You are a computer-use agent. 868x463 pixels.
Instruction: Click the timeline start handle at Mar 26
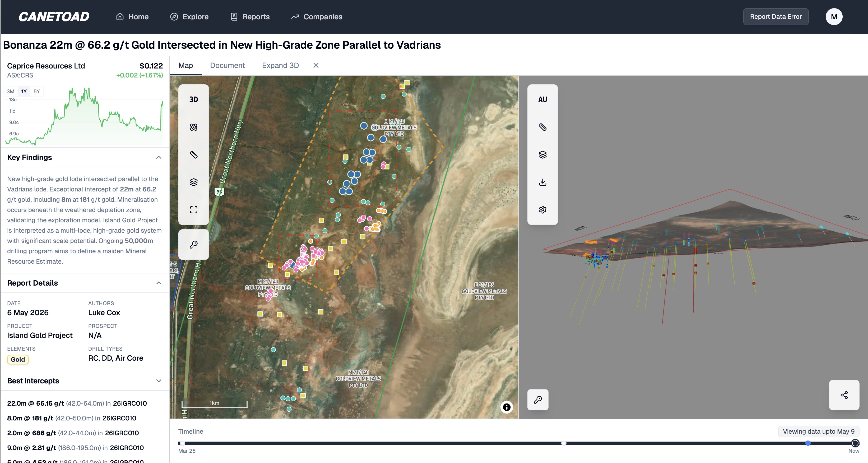coord(182,443)
